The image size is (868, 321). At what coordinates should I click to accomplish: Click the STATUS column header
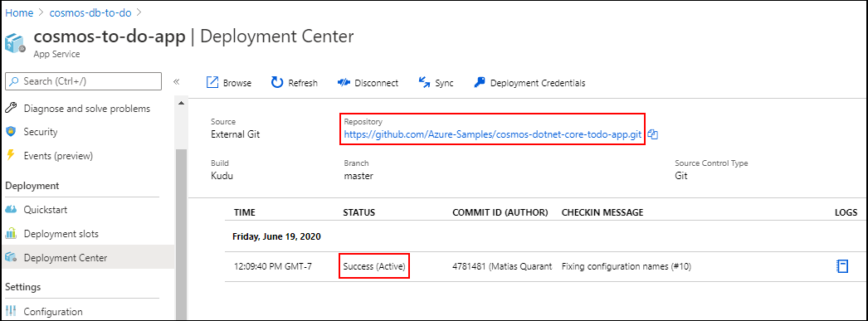point(359,212)
